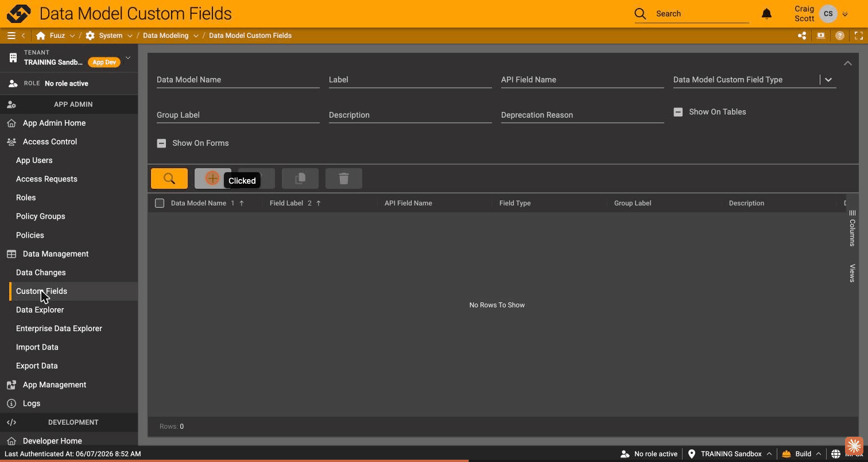
Task: Click the Fuuz logo in header
Action: point(19,13)
